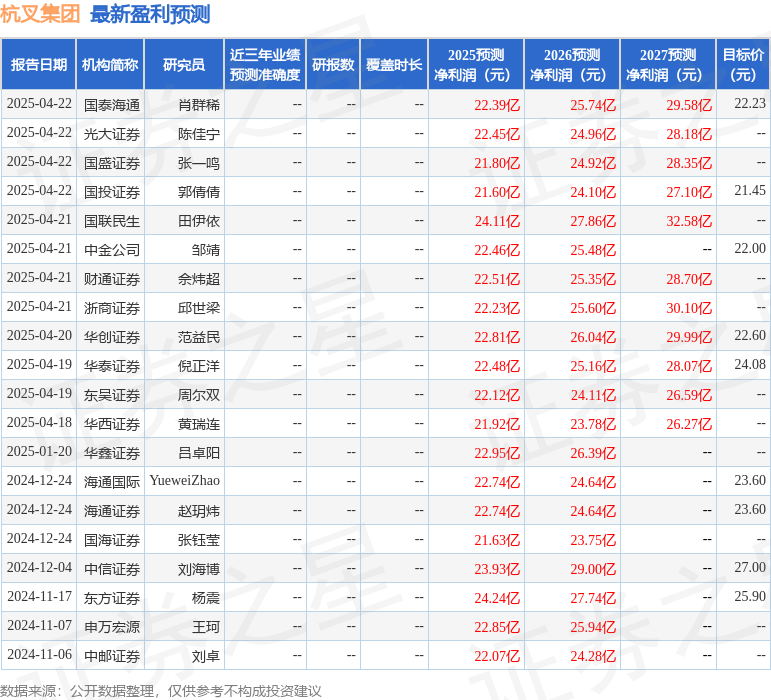Click the 28.18亿 forecast value

689,134
